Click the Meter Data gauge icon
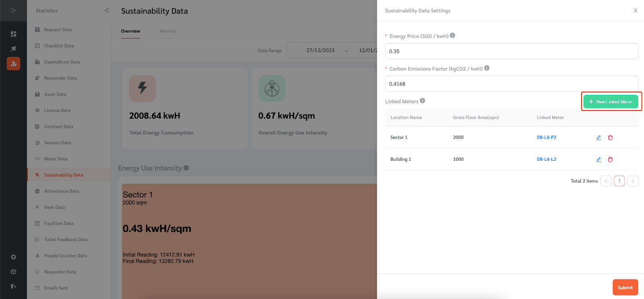The height and width of the screenshot is (299, 644). coord(37,159)
